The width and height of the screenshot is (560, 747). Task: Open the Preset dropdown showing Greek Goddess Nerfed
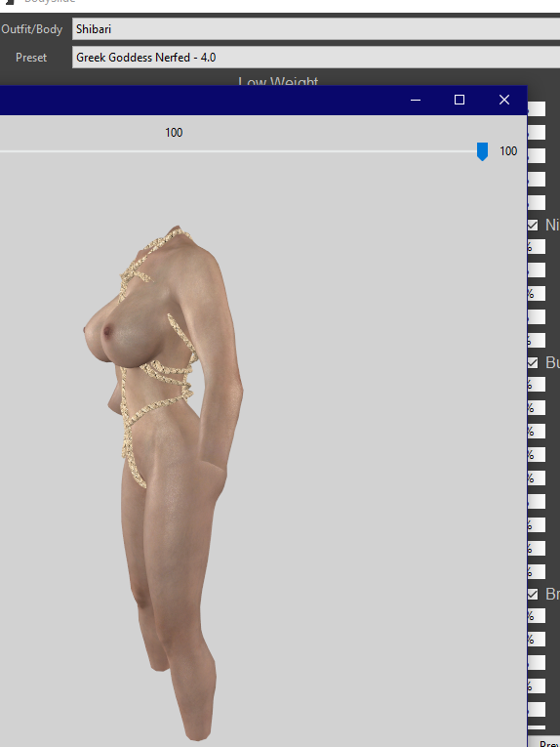coord(316,58)
